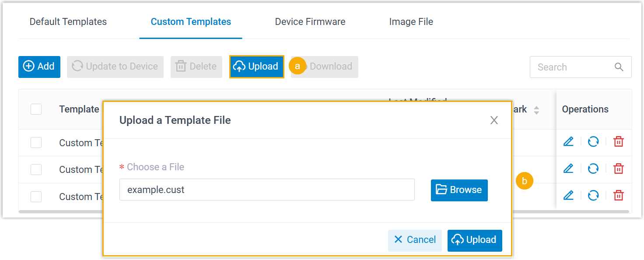Click the red trash icon in third row

pyautogui.click(x=619, y=195)
